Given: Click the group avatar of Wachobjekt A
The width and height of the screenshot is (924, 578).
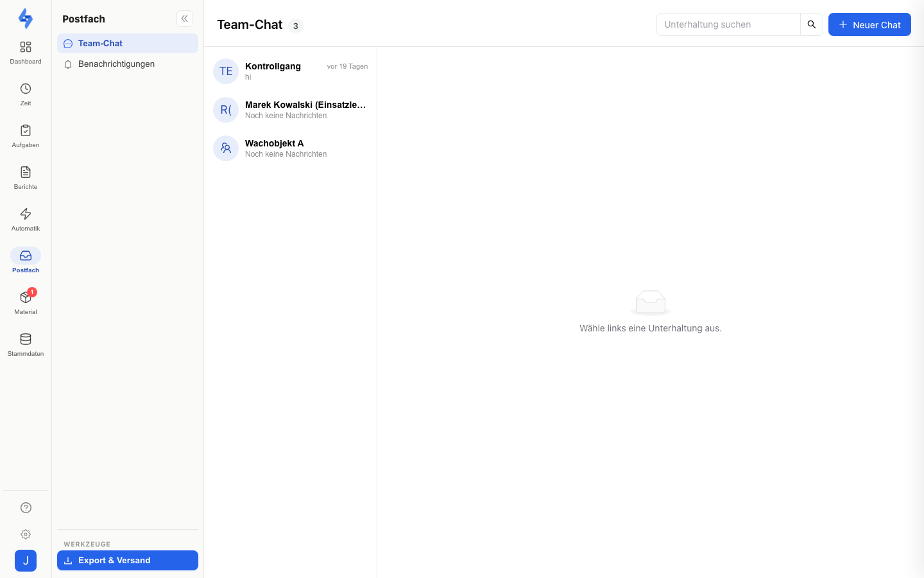Looking at the screenshot, I should [x=226, y=148].
